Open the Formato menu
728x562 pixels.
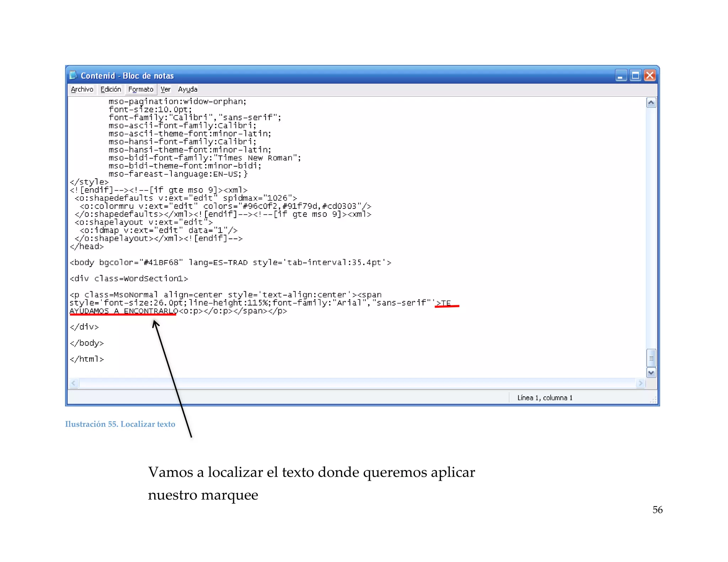(x=141, y=89)
